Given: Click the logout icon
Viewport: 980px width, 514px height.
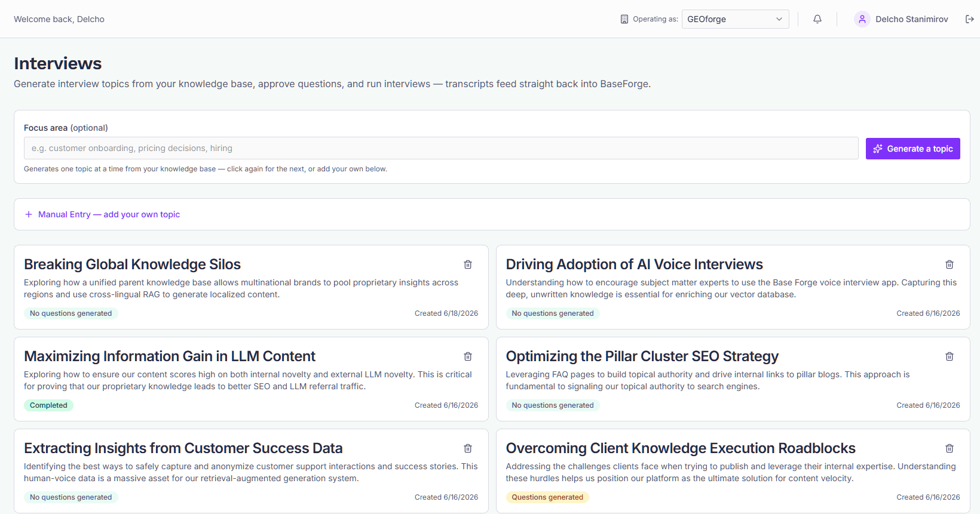Looking at the screenshot, I should pyautogui.click(x=970, y=19).
